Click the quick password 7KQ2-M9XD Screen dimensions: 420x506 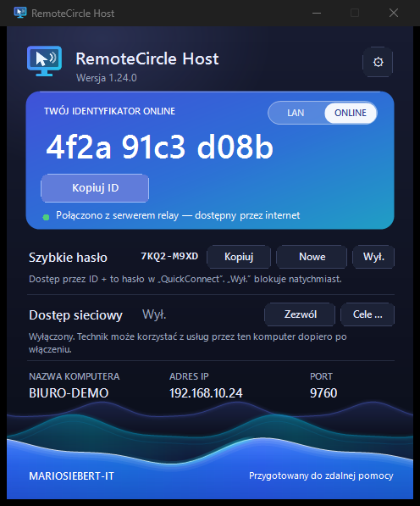click(169, 256)
